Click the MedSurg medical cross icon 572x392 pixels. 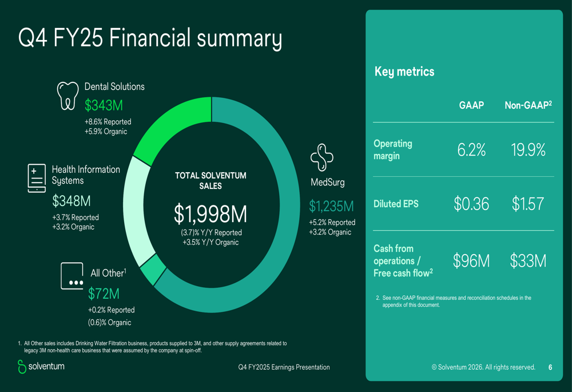pos(322,158)
